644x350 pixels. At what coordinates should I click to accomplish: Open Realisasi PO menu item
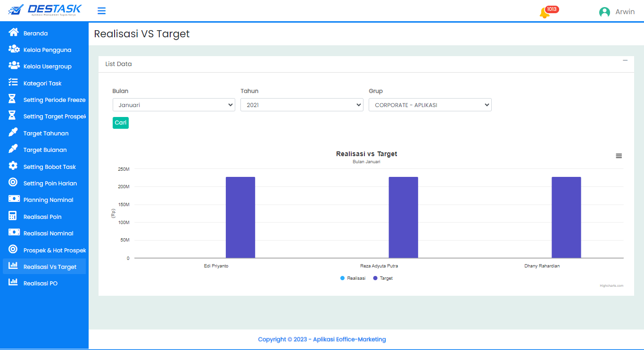click(41, 283)
